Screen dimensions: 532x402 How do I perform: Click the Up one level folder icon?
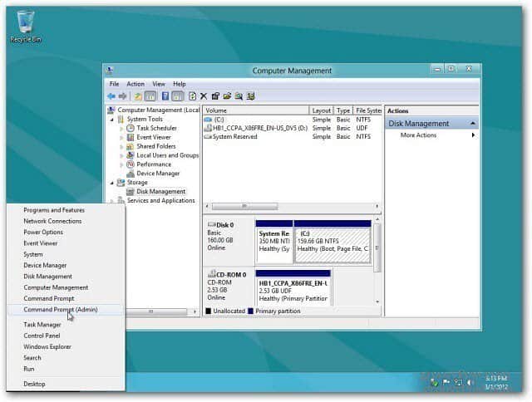click(x=138, y=96)
